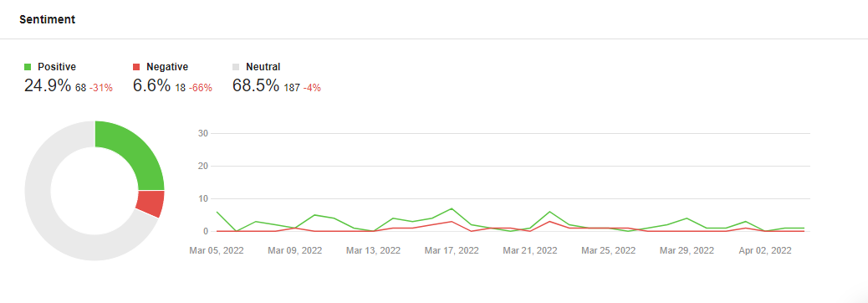Select the red Negative donut segment
868x303 pixels.
[151, 203]
